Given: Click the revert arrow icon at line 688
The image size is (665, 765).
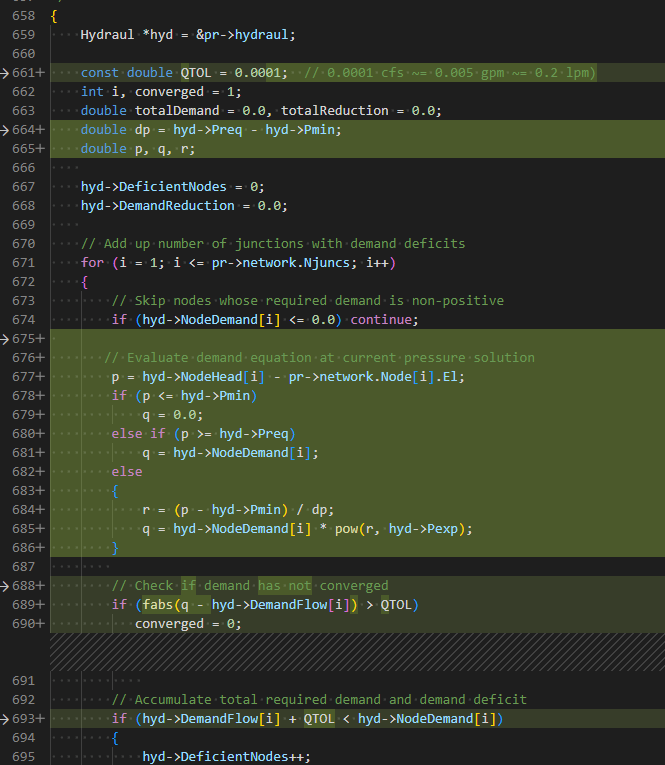Looking at the screenshot, I should (5, 586).
